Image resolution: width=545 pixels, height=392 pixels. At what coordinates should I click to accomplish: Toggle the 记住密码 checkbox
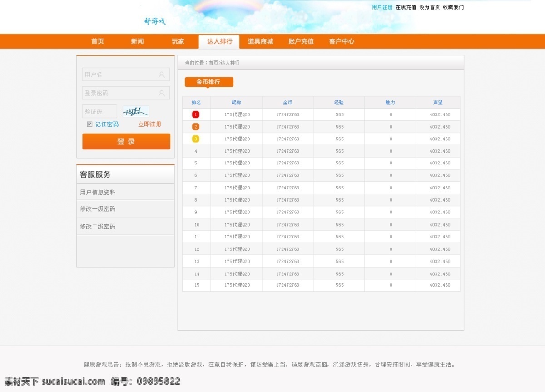tap(89, 124)
